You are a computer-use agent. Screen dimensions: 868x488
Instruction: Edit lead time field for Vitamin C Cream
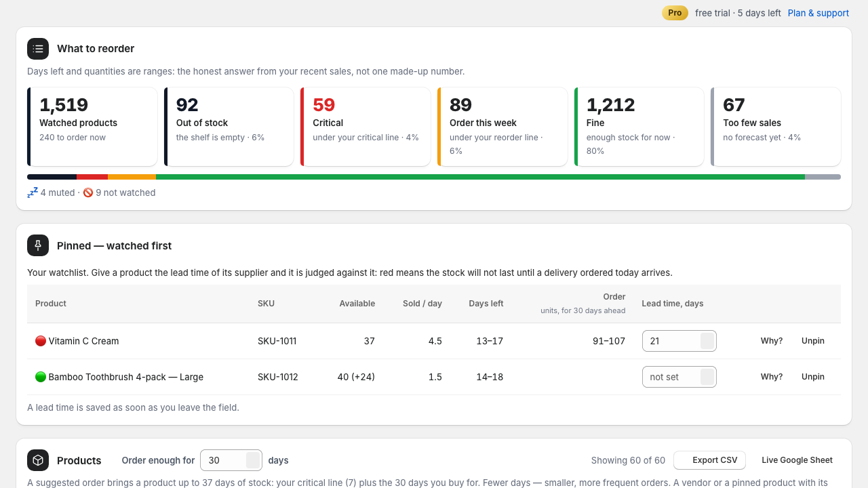coord(679,341)
